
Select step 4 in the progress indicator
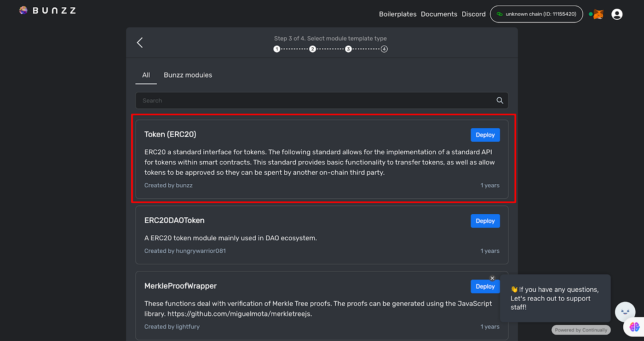384,49
